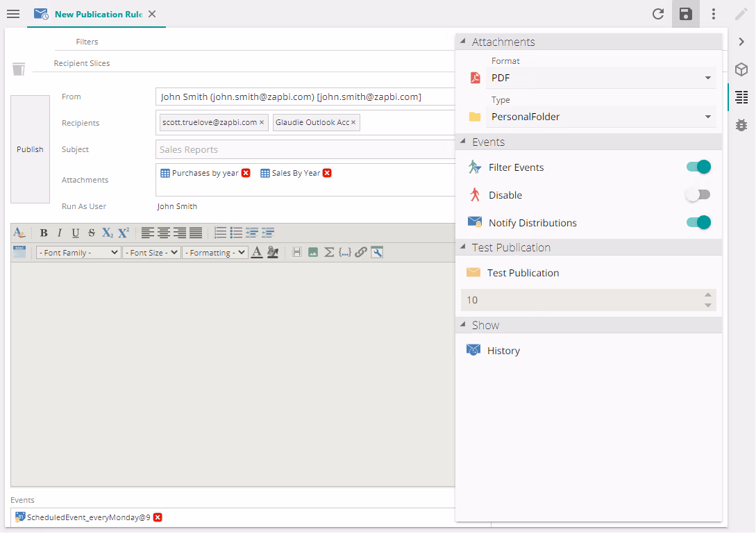Click the insert image icon in editor

click(313, 253)
